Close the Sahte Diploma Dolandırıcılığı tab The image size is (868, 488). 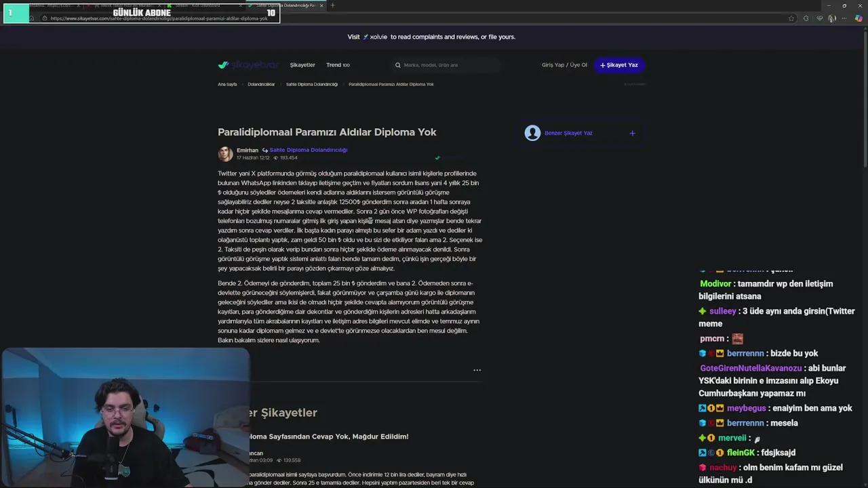click(321, 5)
